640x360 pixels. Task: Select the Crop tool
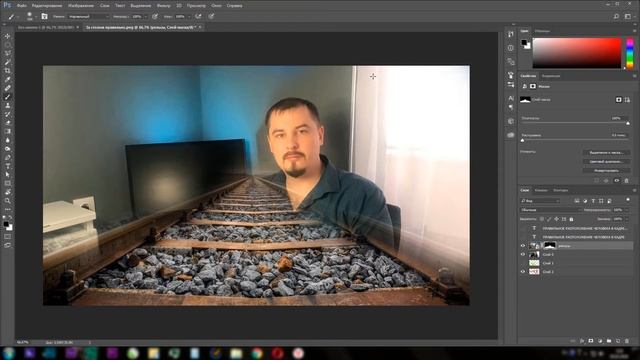[7, 71]
